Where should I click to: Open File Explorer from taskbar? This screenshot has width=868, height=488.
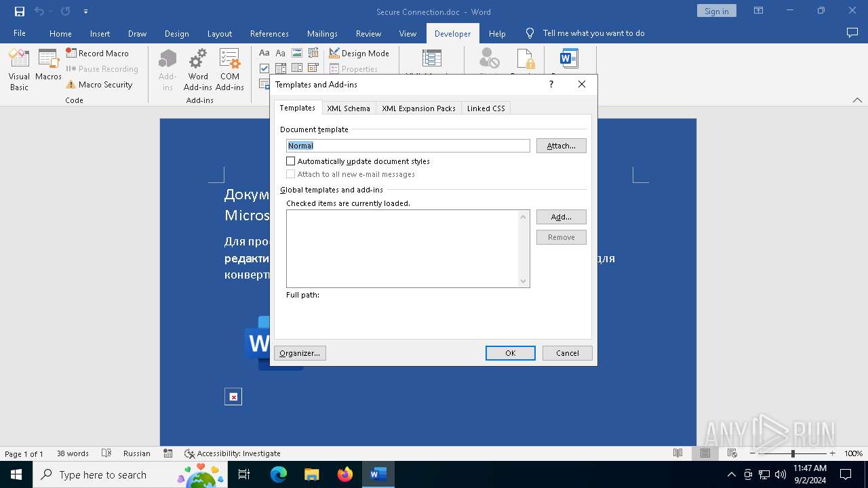312,474
